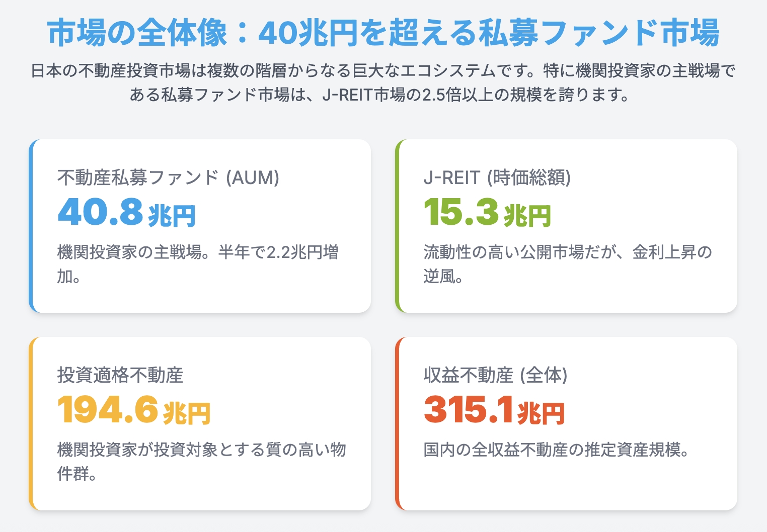Click the 投資適格不動産 label text
Viewport: 767px width, 532px height.
(x=120, y=375)
